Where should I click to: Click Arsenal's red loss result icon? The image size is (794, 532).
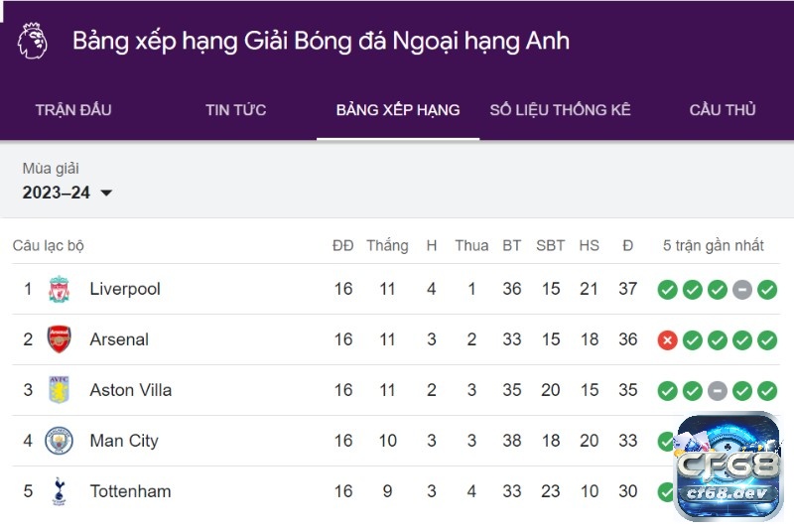click(x=667, y=340)
